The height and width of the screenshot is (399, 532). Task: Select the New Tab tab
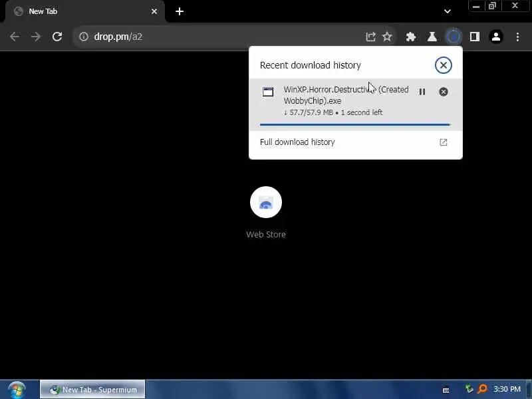point(85,11)
